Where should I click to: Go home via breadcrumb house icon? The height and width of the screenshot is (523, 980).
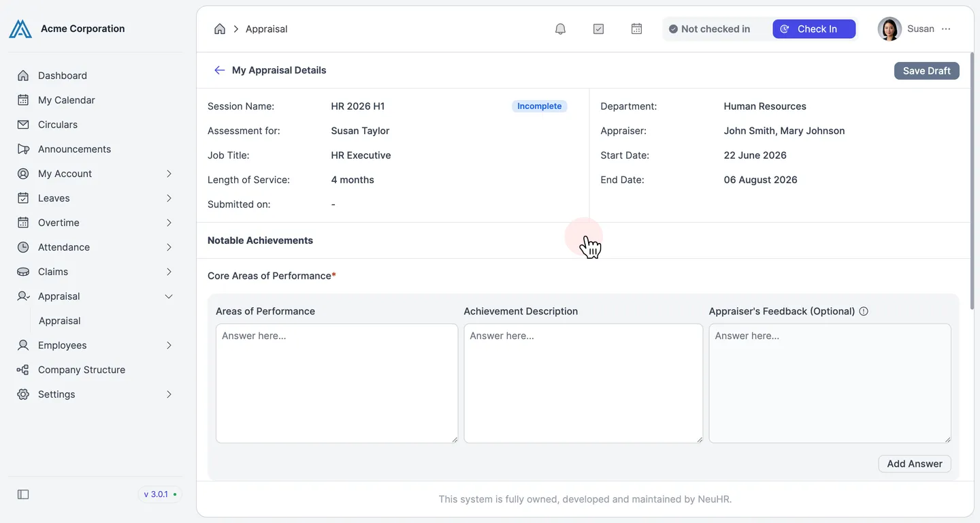click(220, 29)
